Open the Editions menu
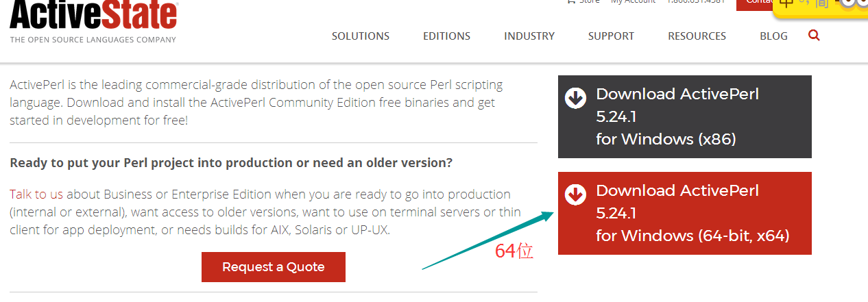The height and width of the screenshot is (302, 868). [446, 36]
